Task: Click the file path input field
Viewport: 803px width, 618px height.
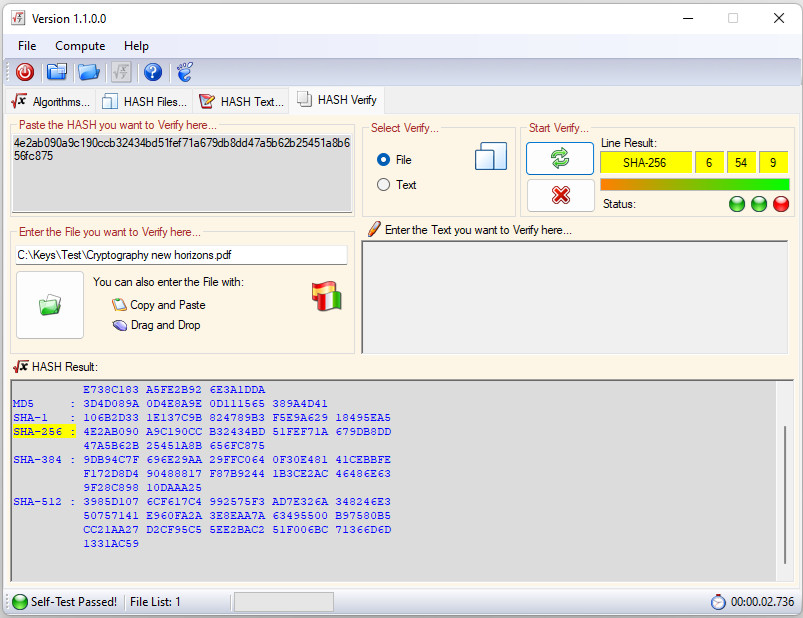Action: [181, 255]
